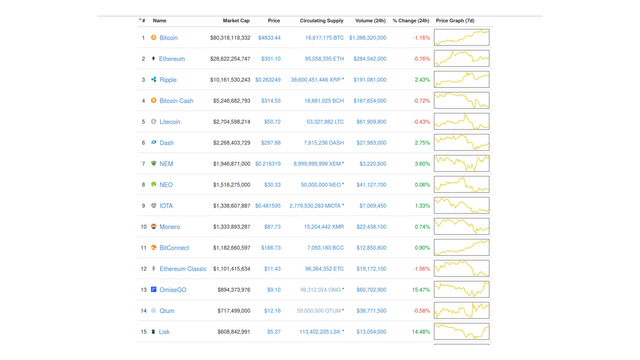640x360 pixels.
Task: Click the NEM logo icon
Action: (153, 163)
